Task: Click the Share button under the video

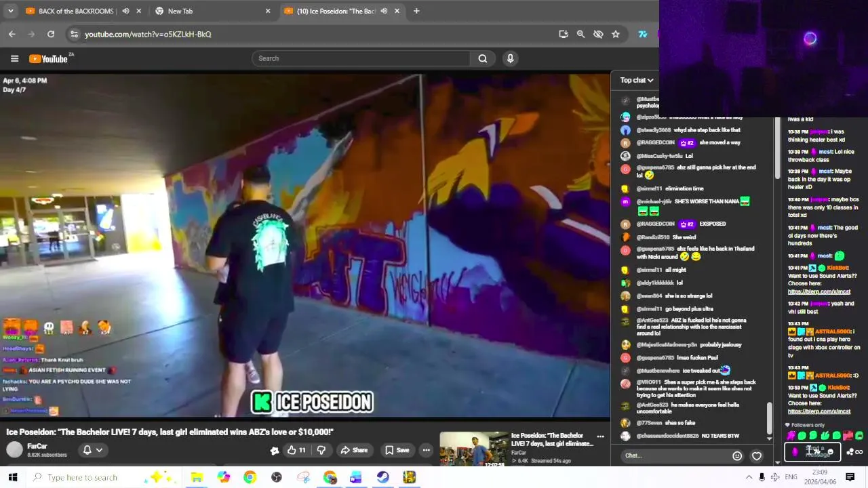Action: click(354, 450)
